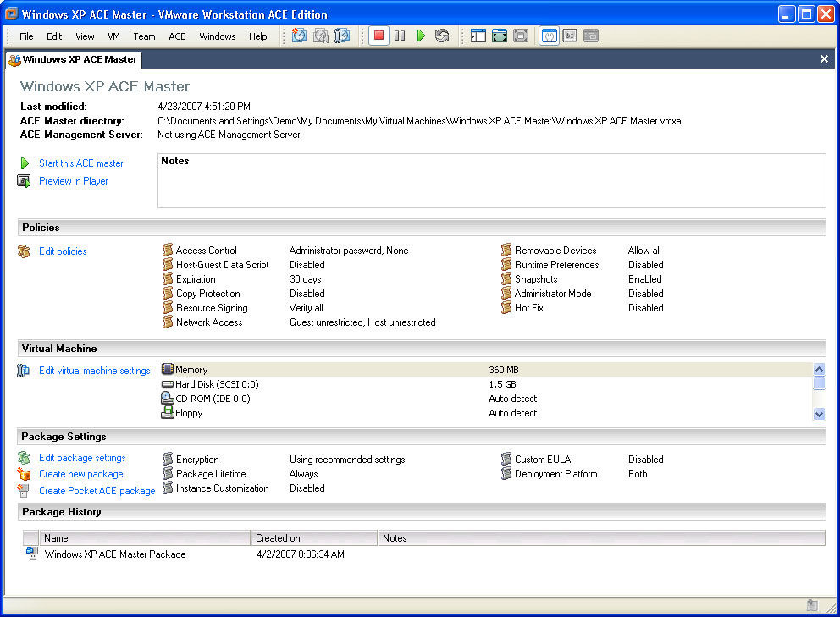
Task: Toggle the sidebar view toolbar icon
Action: coord(478,36)
